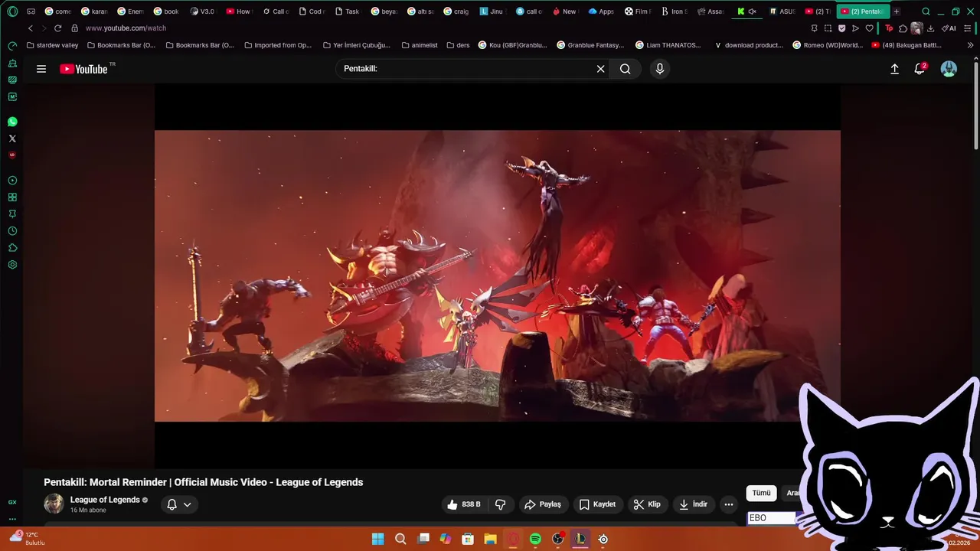The height and width of the screenshot is (551, 980).
Task: Select the Tümü filter chip
Action: pyautogui.click(x=761, y=493)
